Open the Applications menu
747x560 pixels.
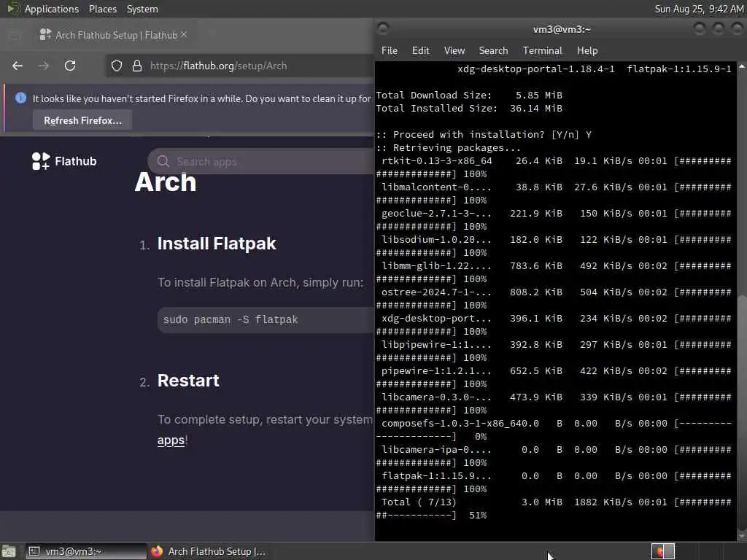pyautogui.click(x=52, y=9)
